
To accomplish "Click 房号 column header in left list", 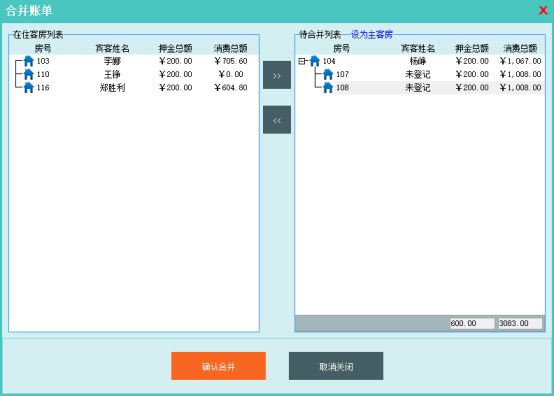I will (x=43, y=48).
